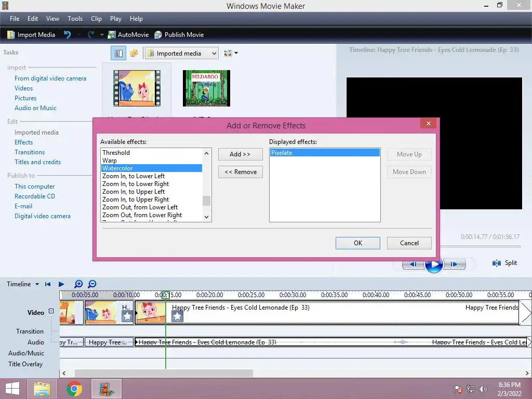Click the effects list scroll up arrow

(x=206, y=153)
